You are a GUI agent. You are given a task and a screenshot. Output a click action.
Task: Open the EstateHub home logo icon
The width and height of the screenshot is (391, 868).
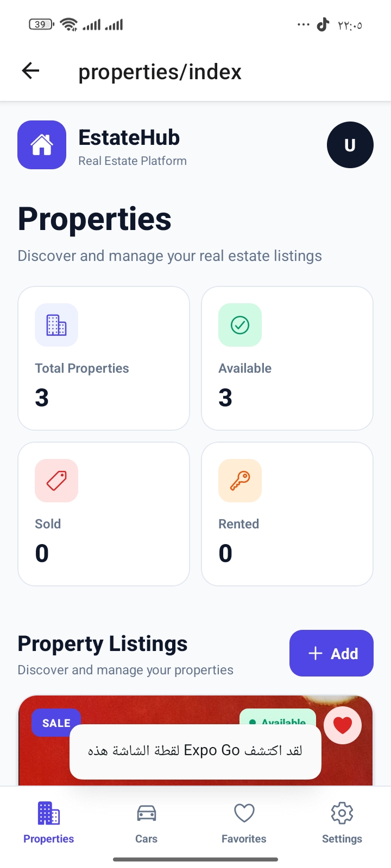point(42,145)
